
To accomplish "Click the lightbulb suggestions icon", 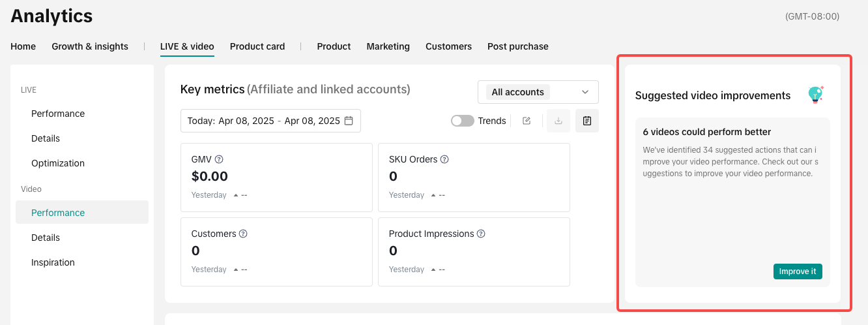I will pos(815,95).
